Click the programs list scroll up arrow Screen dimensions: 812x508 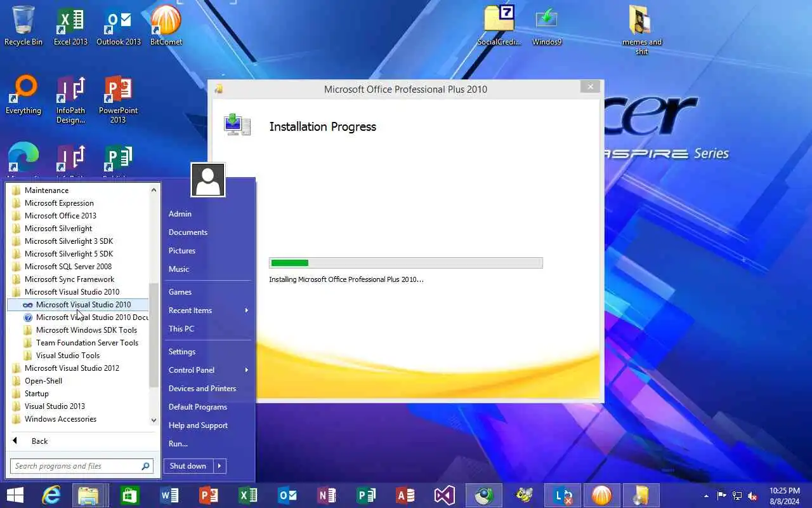point(154,190)
